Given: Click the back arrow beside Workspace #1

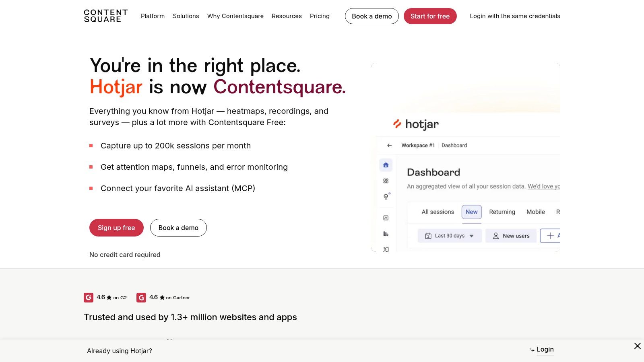Looking at the screenshot, I should tap(389, 146).
